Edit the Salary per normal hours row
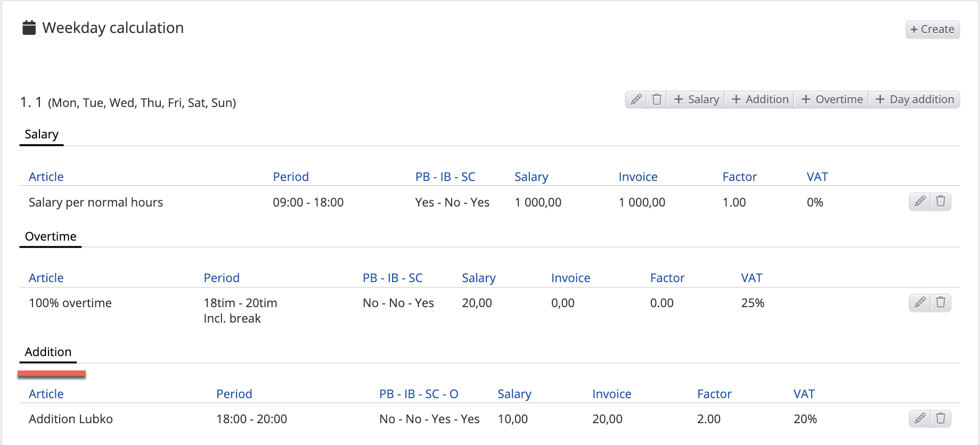Screen dimensions: 980x445 (919, 201)
